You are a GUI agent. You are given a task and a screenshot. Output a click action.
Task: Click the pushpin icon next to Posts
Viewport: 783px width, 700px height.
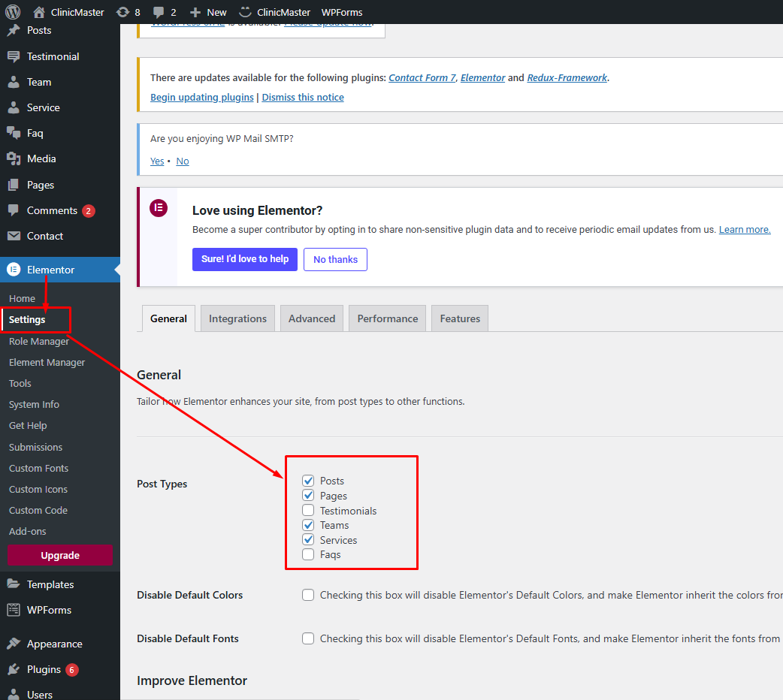tap(14, 31)
